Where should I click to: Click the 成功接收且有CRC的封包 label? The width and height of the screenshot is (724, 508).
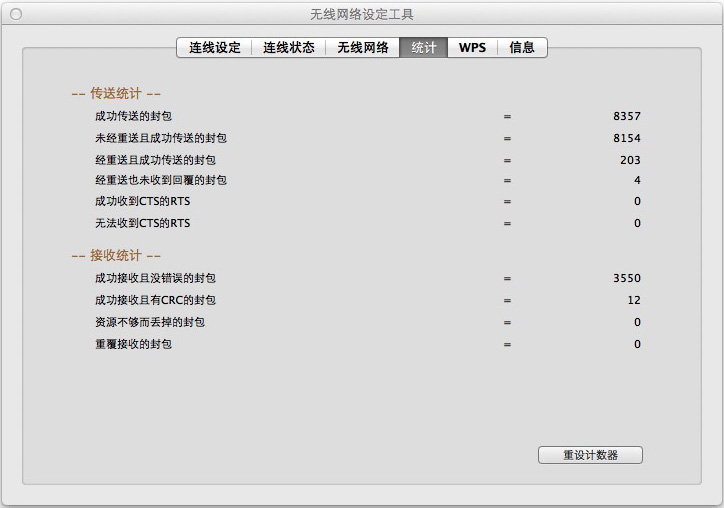[155, 300]
